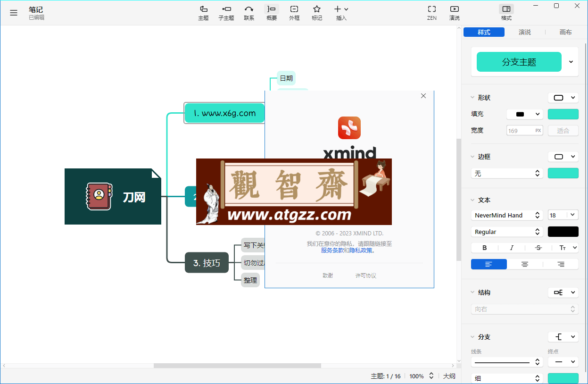Open the hamburger menu
The height and width of the screenshot is (384, 588).
pyautogui.click(x=14, y=13)
